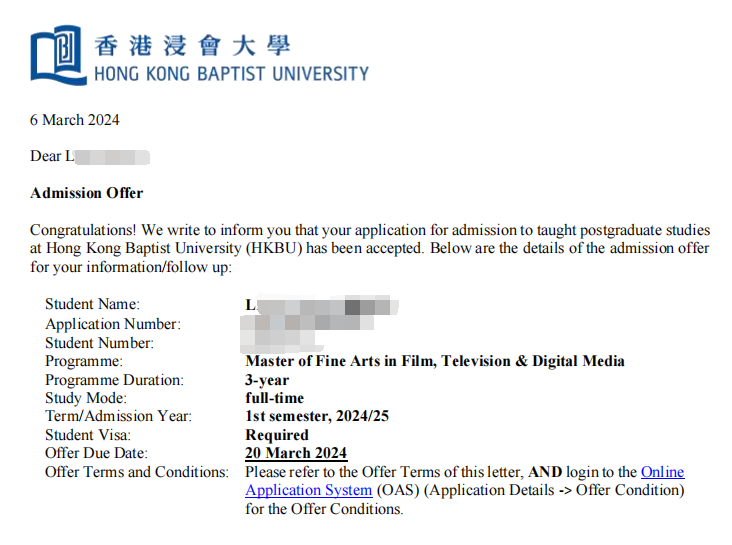Click the date '6 March 2024'
Screen dimensions: 732x545
pos(75,120)
